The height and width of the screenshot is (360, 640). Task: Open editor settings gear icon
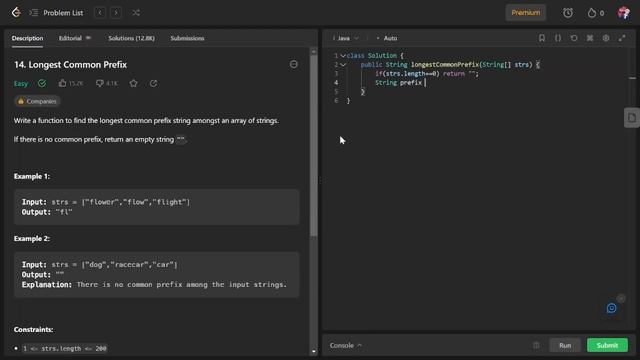point(606,38)
